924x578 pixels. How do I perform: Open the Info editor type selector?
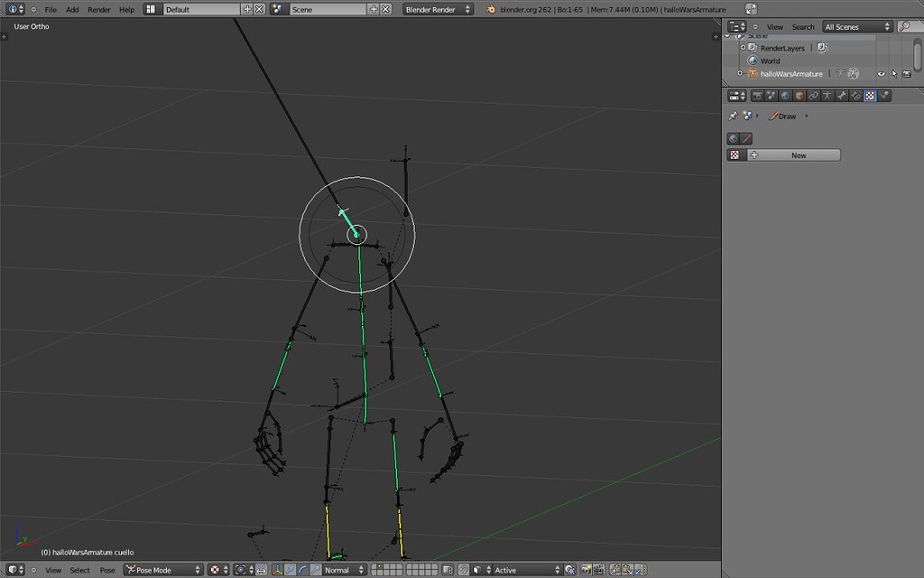click(14, 9)
